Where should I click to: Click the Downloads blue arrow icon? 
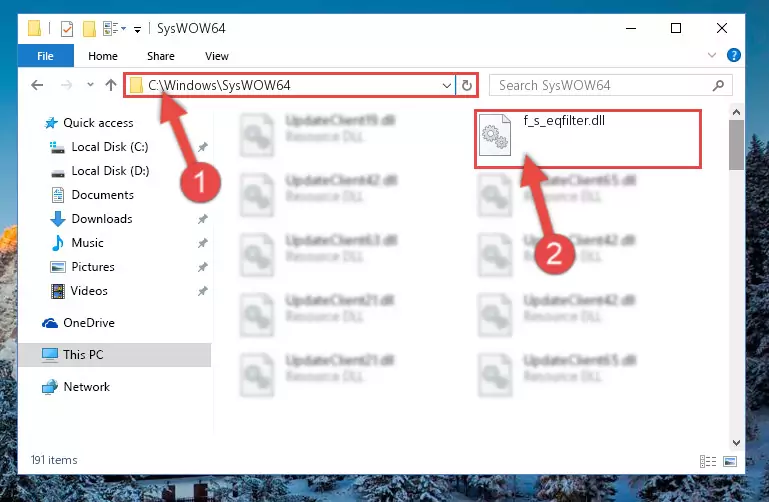[58, 219]
